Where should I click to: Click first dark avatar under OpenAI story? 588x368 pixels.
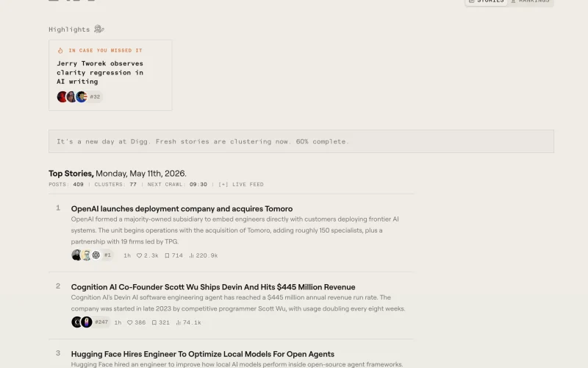pyautogui.click(x=76, y=255)
